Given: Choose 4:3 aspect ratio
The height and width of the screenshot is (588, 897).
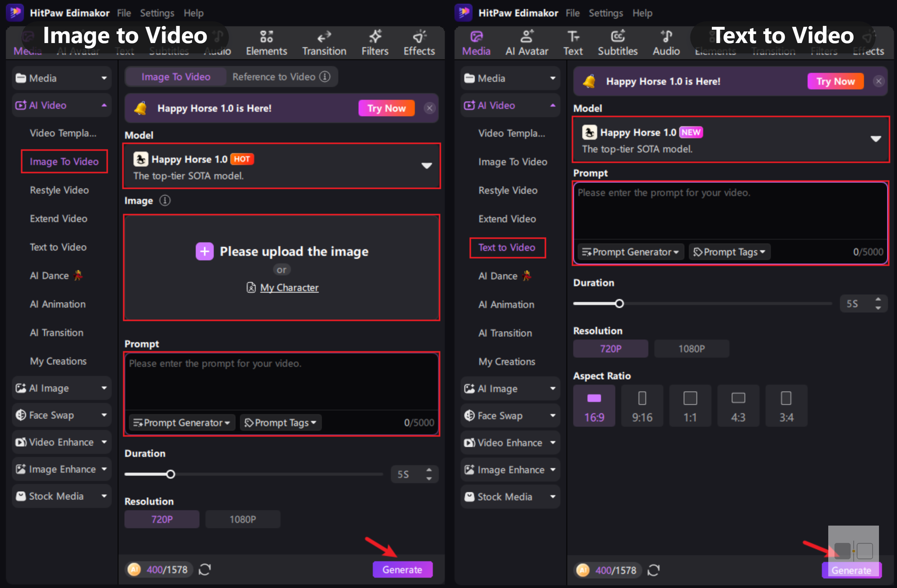Looking at the screenshot, I should click(738, 405).
